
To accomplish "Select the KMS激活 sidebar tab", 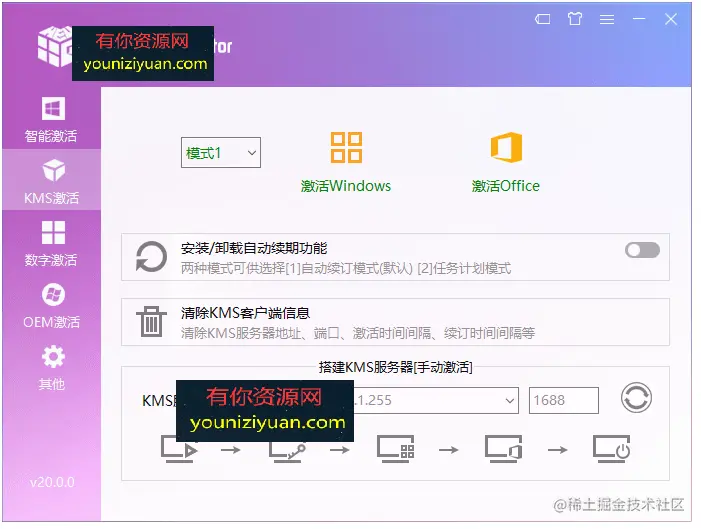I will pyautogui.click(x=51, y=181).
